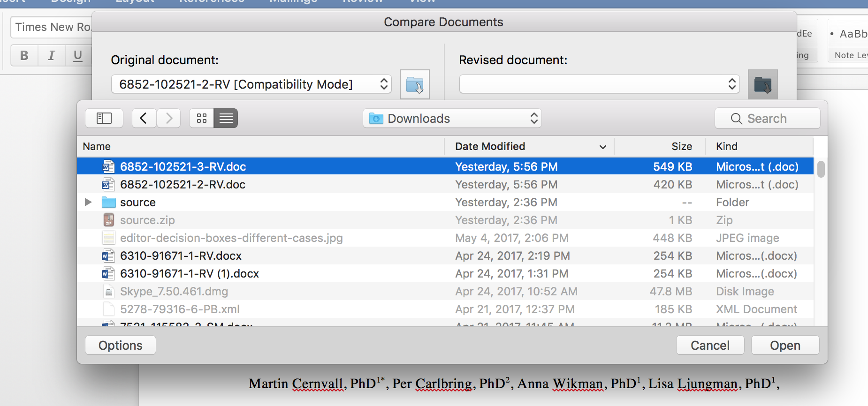868x406 pixels.
Task: Switch to list view
Action: click(x=226, y=118)
